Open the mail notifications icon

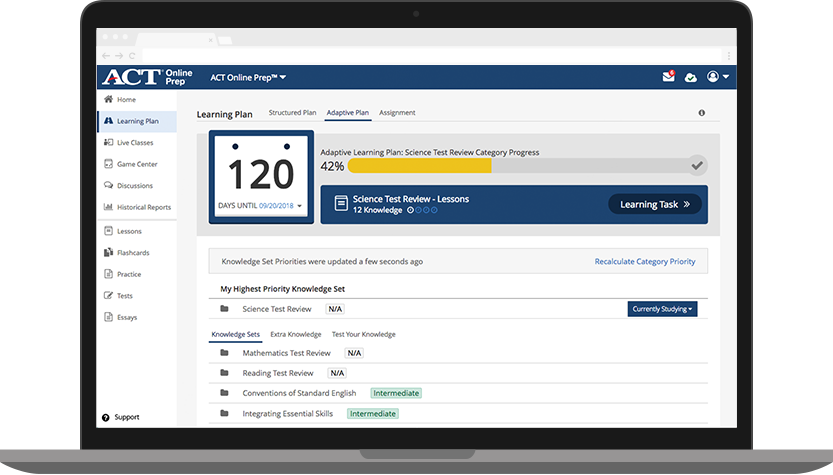pos(669,77)
